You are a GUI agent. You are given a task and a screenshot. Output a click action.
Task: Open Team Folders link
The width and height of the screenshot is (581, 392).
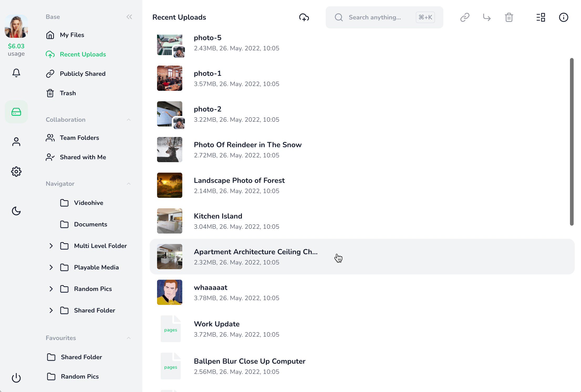pos(79,138)
